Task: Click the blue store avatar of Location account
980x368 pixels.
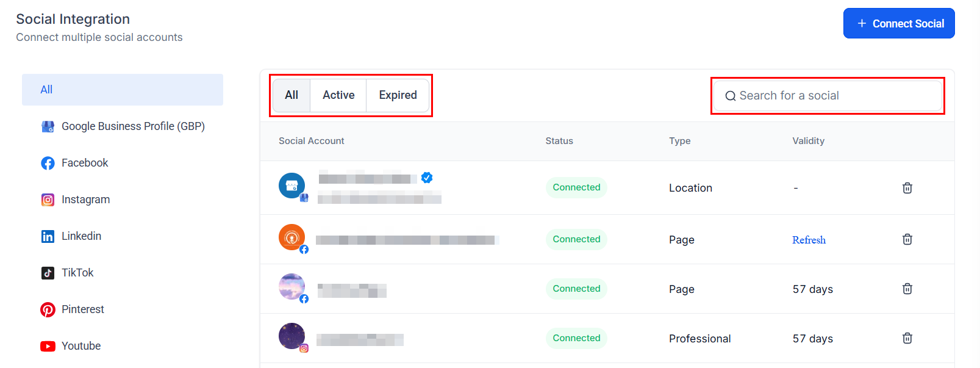Action: click(x=291, y=186)
